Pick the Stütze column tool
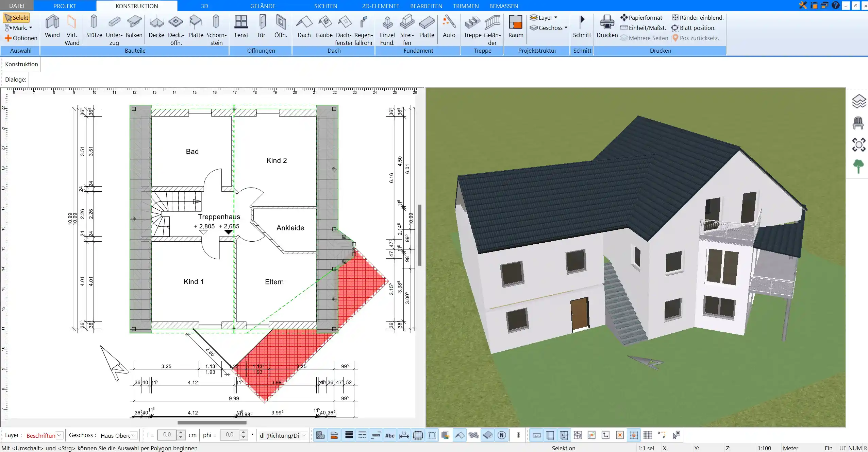 click(x=94, y=27)
